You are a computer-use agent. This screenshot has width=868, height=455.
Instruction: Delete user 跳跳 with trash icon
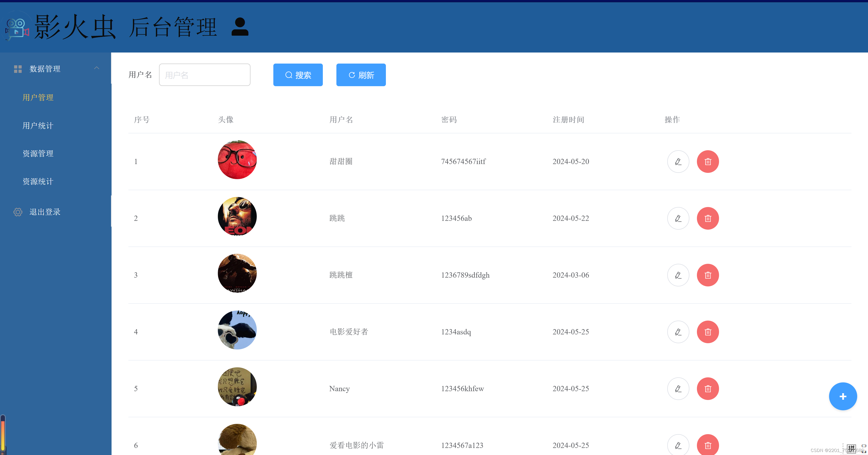708,218
